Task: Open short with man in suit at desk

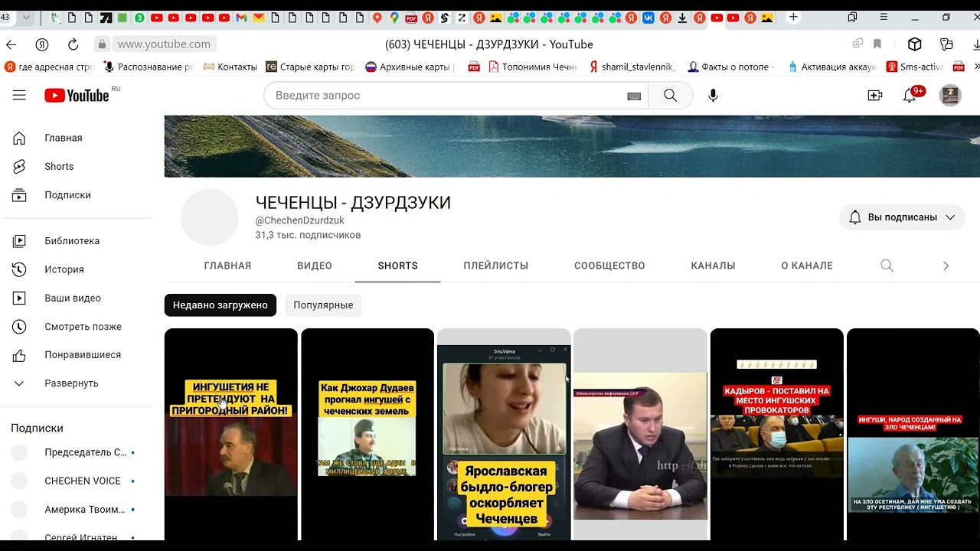Action: [640, 434]
